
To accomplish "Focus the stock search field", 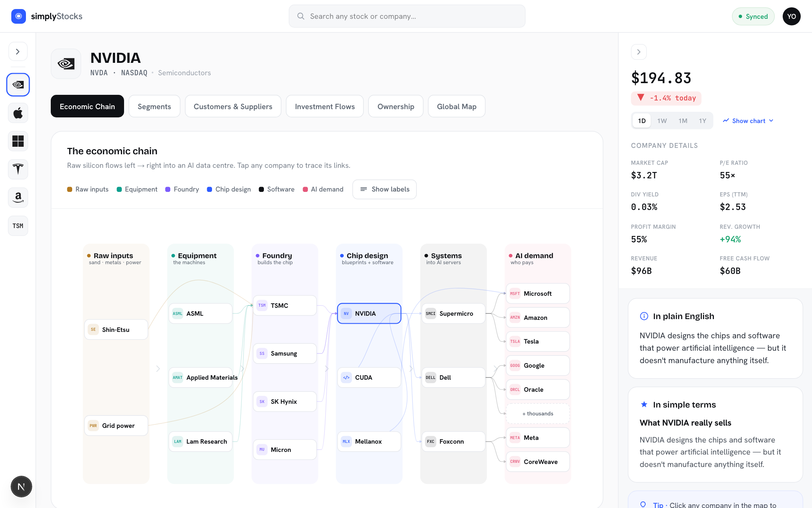I will point(407,16).
